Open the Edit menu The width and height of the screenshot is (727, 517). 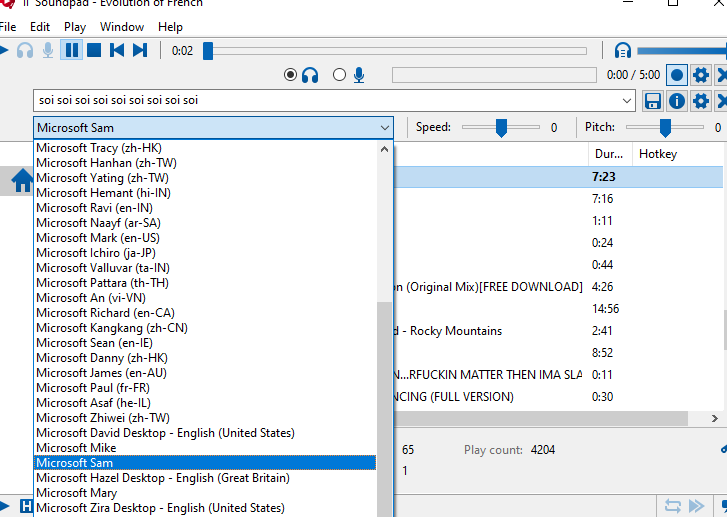coord(40,27)
